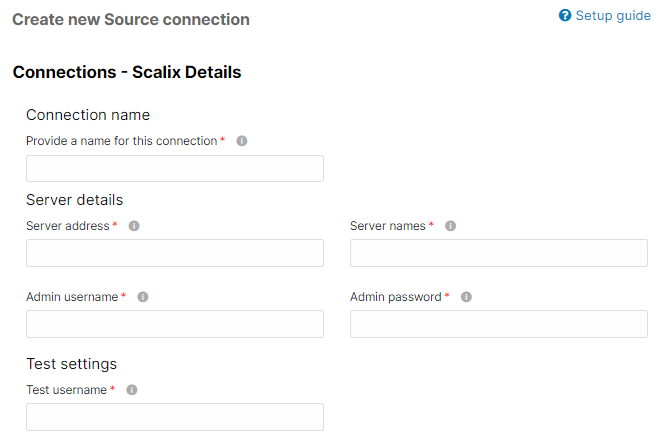Focus the Admin password field
660x445 pixels.
pyautogui.click(x=499, y=324)
